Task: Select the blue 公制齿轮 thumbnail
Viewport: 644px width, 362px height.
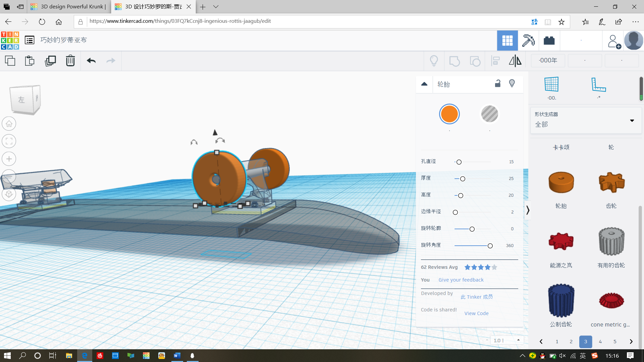Action: (561, 301)
